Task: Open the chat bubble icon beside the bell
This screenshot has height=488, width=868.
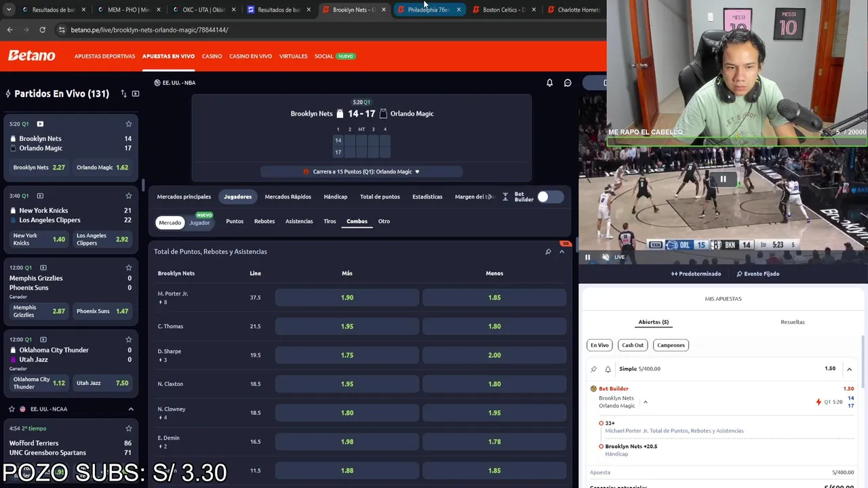Action: 568,83
